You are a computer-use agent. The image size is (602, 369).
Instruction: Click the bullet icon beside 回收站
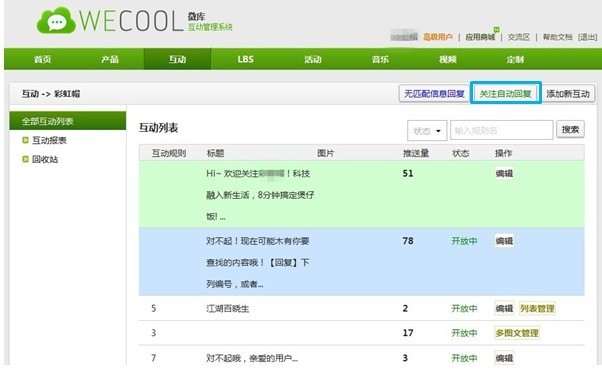point(25,159)
